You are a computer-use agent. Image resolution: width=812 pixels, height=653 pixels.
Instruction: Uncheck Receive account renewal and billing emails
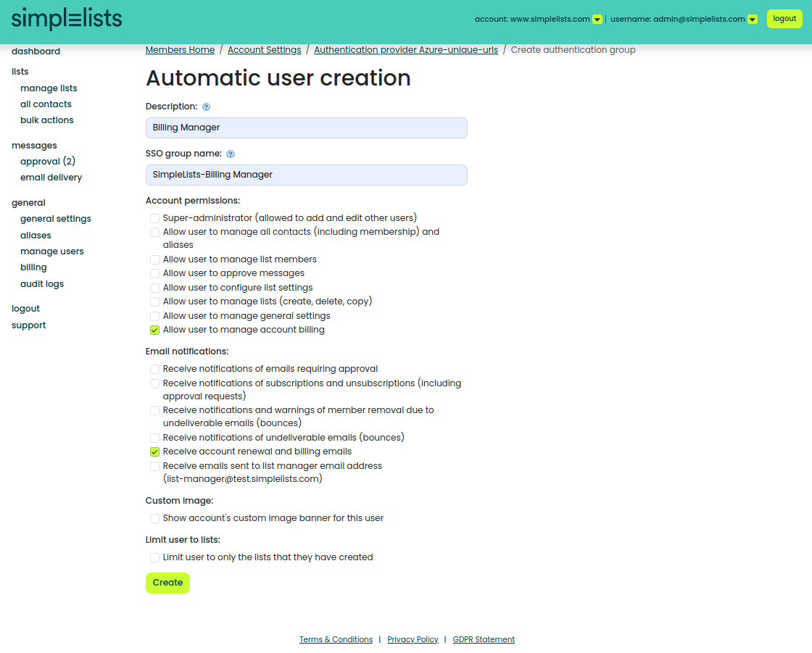pyautogui.click(x=155, y=452)
